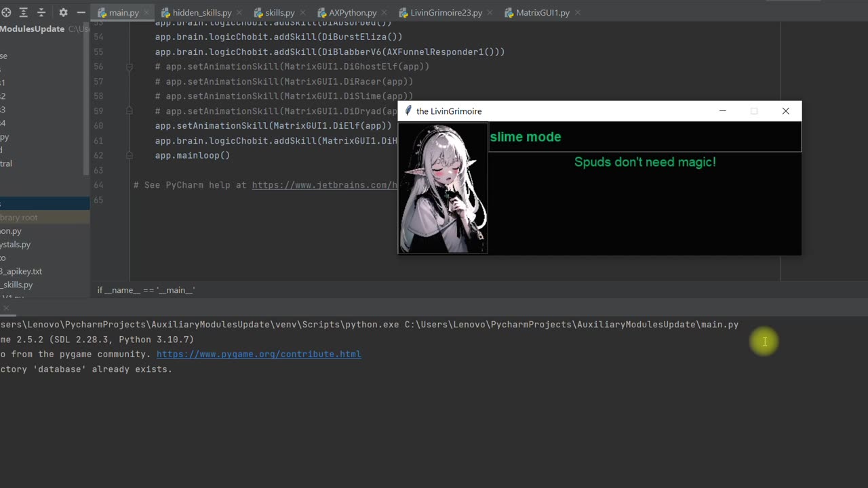This screenshot has width=868, height=488.
Task: Click the if __name__ == '__main__' breadcrumb
Action: (x=146, y=290)
